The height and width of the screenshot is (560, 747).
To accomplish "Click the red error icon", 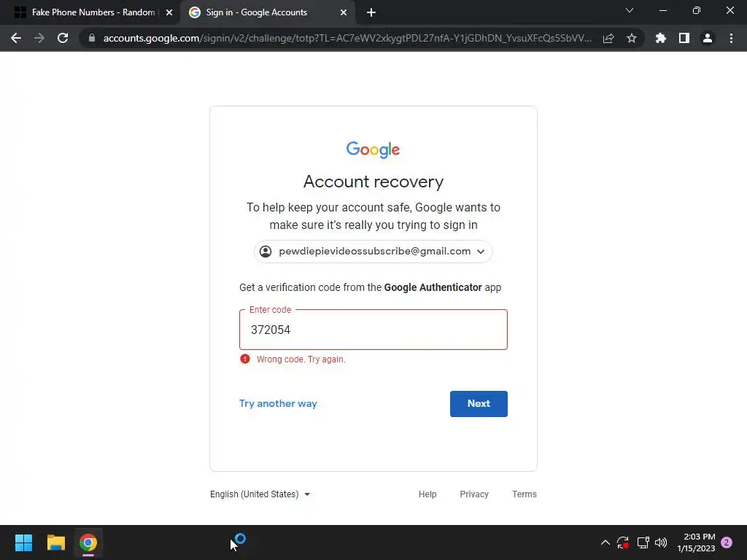I will pyautogui.click(x=245, y=359).
